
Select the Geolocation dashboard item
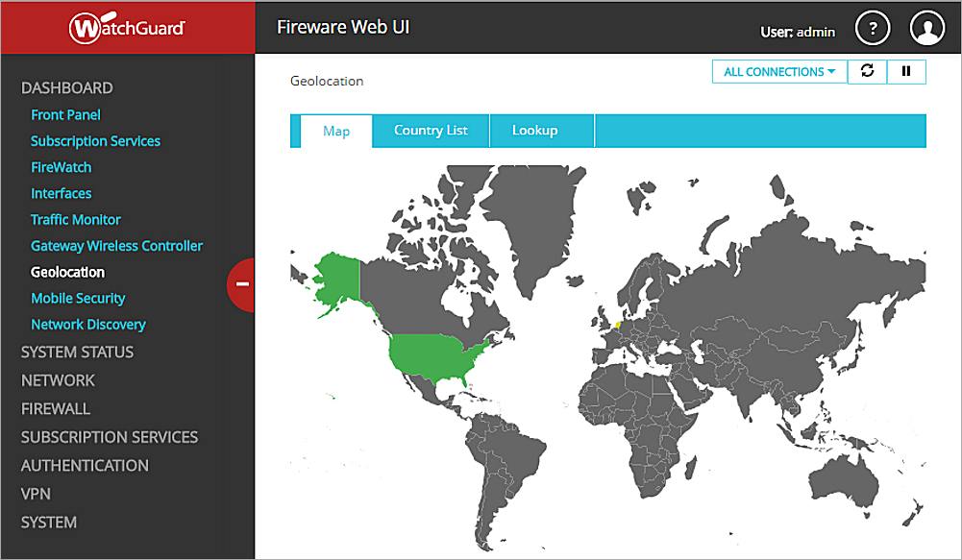pyautogui.click(x=67, y=272)
